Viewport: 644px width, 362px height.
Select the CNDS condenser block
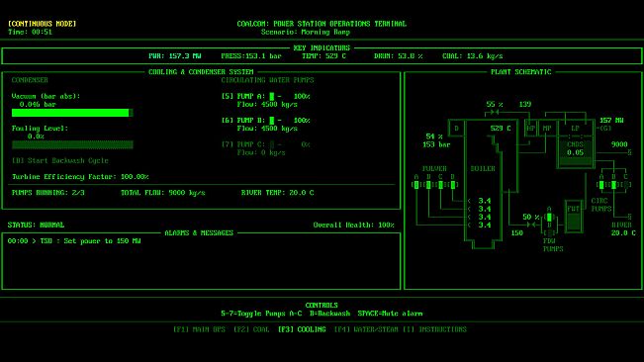click(575, 152)
